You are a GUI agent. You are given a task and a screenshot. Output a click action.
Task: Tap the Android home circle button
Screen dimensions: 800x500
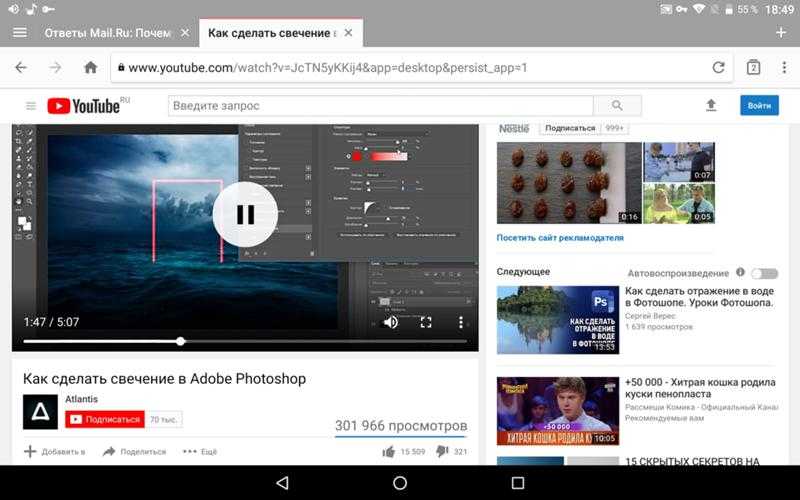[400, 483]
